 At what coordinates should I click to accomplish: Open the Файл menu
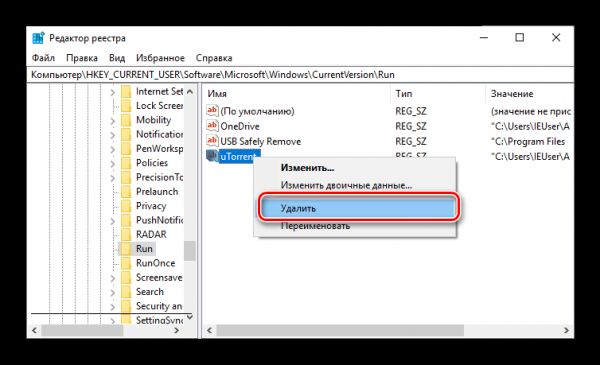(43, 58)
